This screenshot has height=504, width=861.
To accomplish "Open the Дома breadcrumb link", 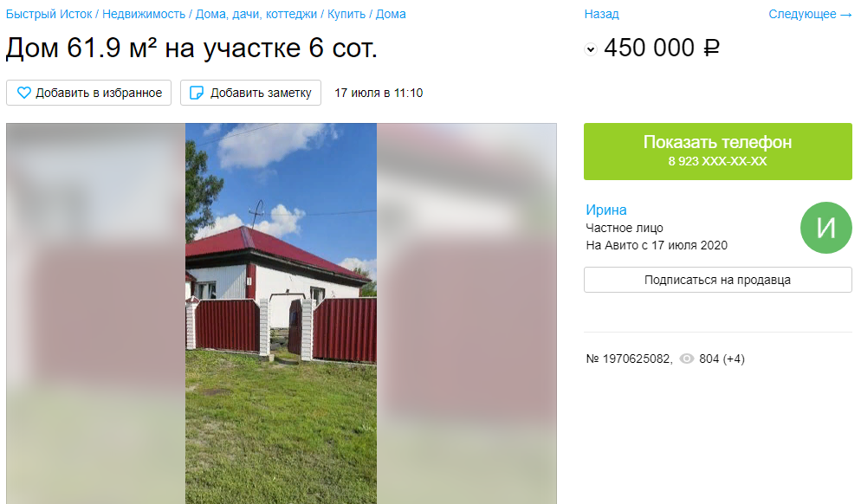I will [x=391, y=14].
